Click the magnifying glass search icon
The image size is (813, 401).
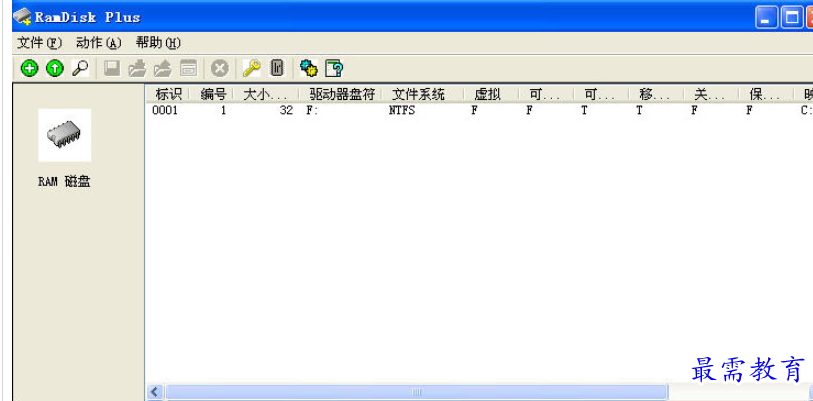80,68
